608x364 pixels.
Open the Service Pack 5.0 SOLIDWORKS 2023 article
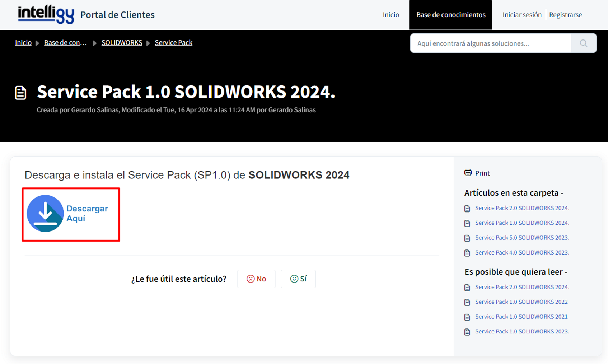(522, 238)
